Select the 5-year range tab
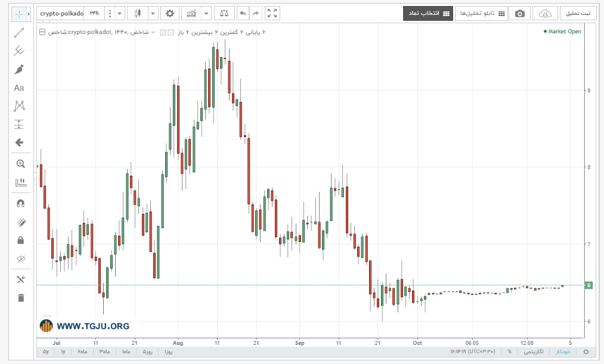The width and height of the screenshot is (604, 364). (46, 351)
